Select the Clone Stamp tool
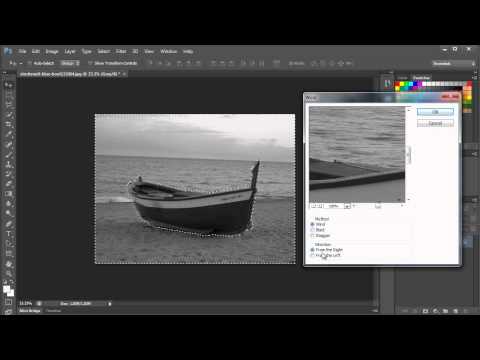Screen dimensions: 480x360 coord(9,164)
